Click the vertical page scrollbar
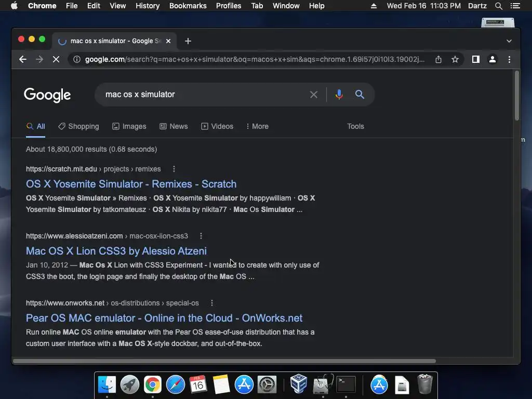 [517, 96]
